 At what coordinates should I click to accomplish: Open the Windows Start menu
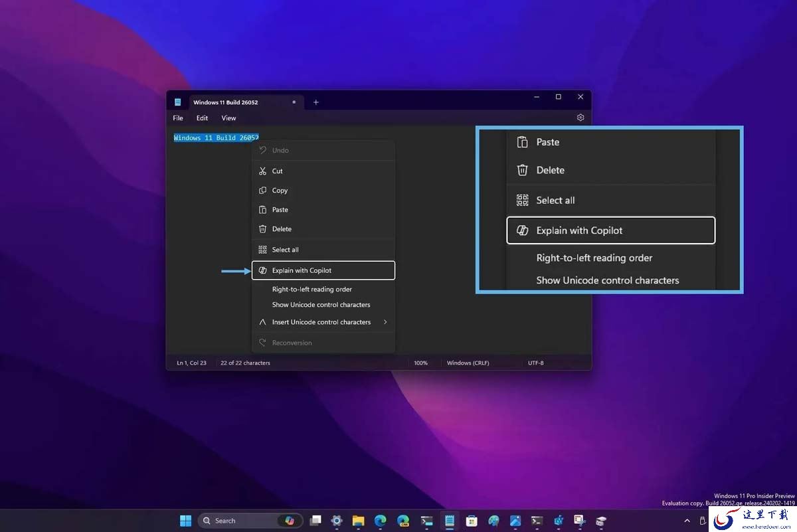tap(185, 521)
